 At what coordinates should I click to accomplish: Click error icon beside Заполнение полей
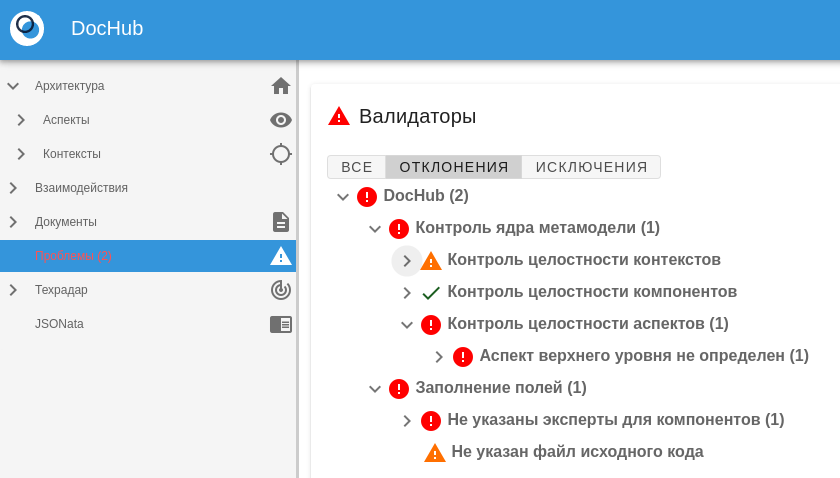coord(399,389)
